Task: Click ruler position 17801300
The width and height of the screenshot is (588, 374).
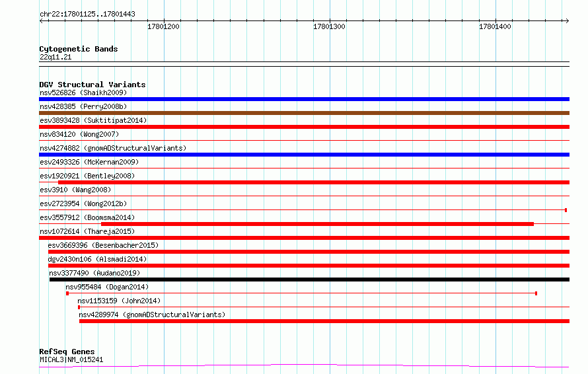Action: 329,26
